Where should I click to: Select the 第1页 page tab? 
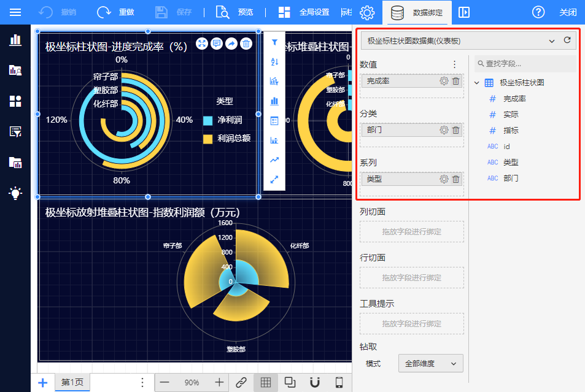point(72,382)
